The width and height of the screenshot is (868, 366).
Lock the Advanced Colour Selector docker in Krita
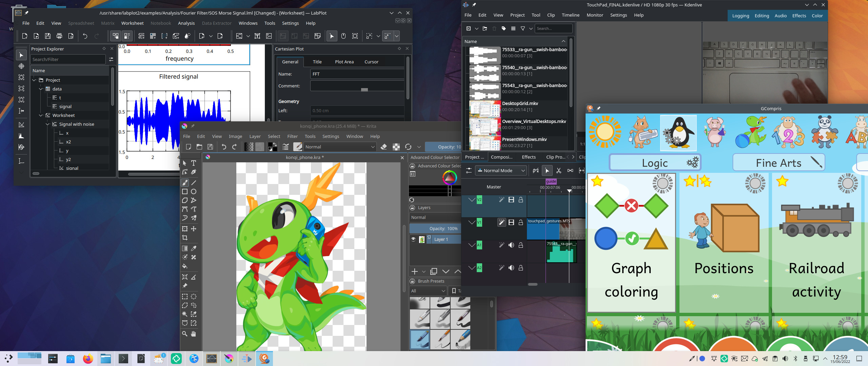(412, 166)
